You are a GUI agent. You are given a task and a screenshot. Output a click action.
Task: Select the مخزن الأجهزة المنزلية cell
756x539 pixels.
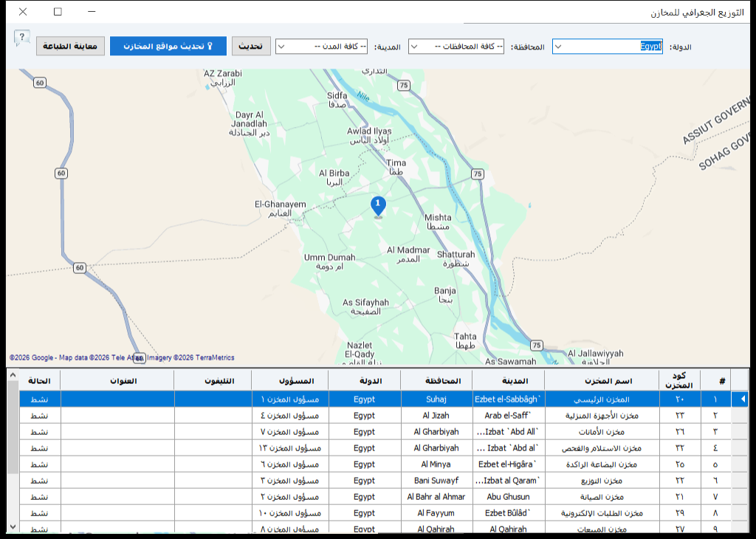[x=602, y=416]
